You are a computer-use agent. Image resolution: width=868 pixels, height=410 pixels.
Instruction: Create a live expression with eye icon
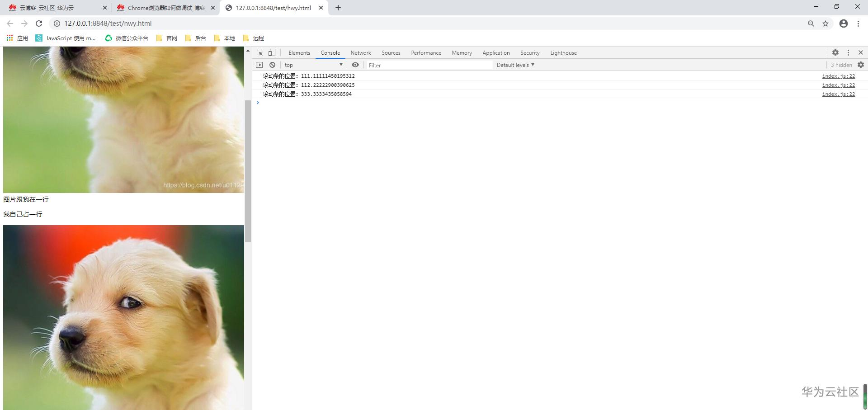[x=355, y=65]
